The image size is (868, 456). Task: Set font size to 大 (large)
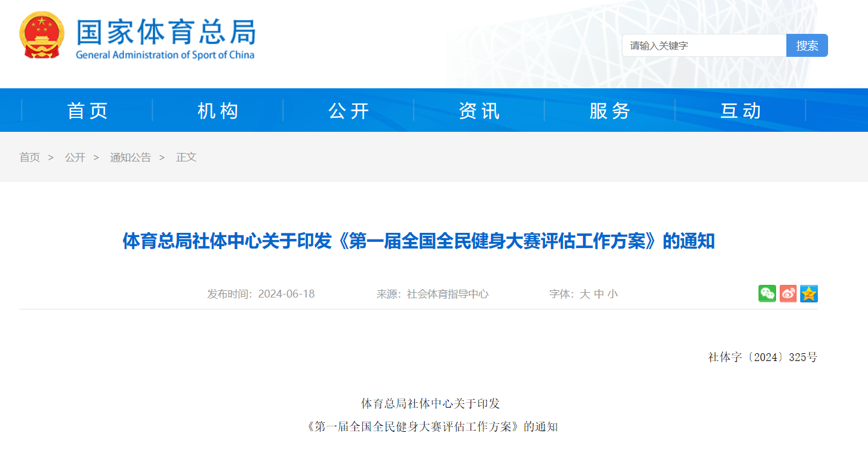pos(584,295)
